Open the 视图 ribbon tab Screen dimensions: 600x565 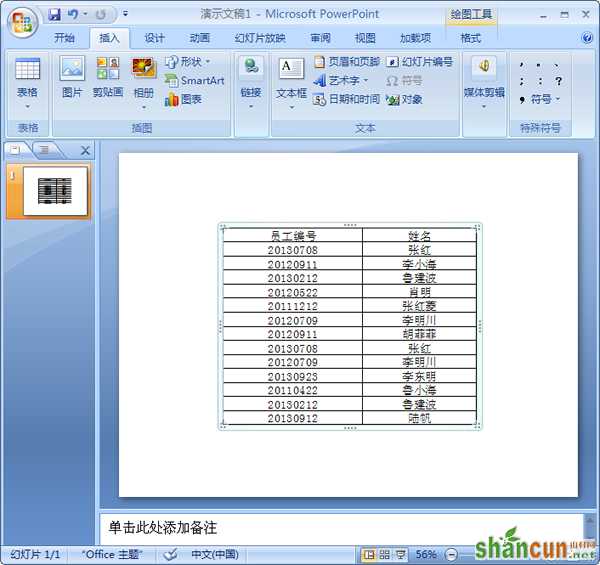365,38
